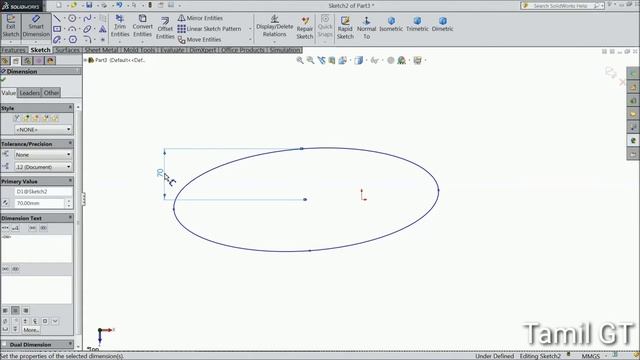Viewport: 640px width, 360px height.
Task: Click the MMGS unit system in status bar
Action: (x=591, y=356)
